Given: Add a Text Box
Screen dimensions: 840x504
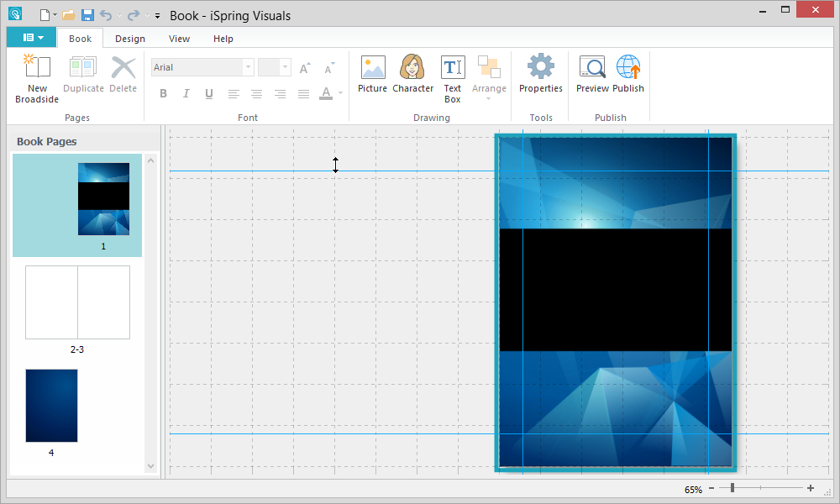Looking at the screenshot, I should click(453, 68).
